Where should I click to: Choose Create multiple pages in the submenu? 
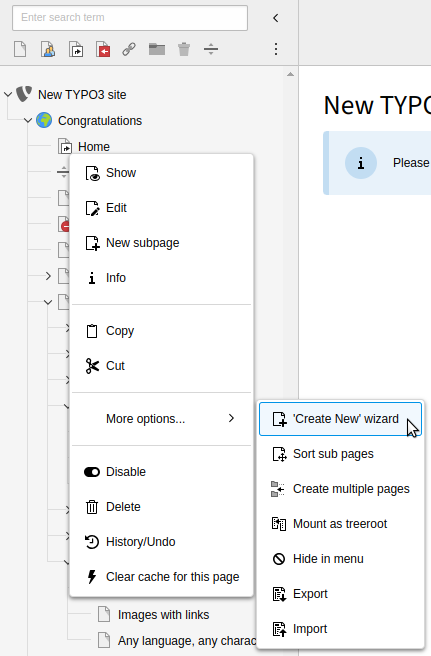pos(340,489)
